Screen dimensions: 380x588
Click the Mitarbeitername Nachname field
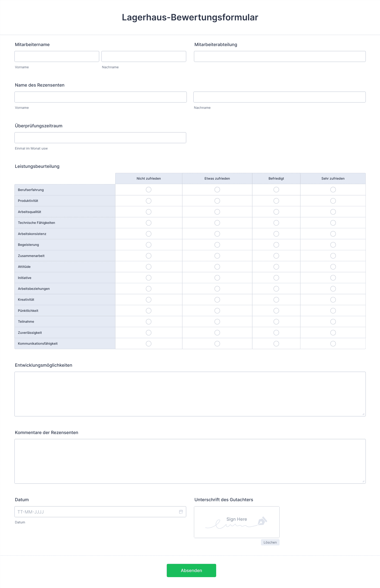point(144,56)
